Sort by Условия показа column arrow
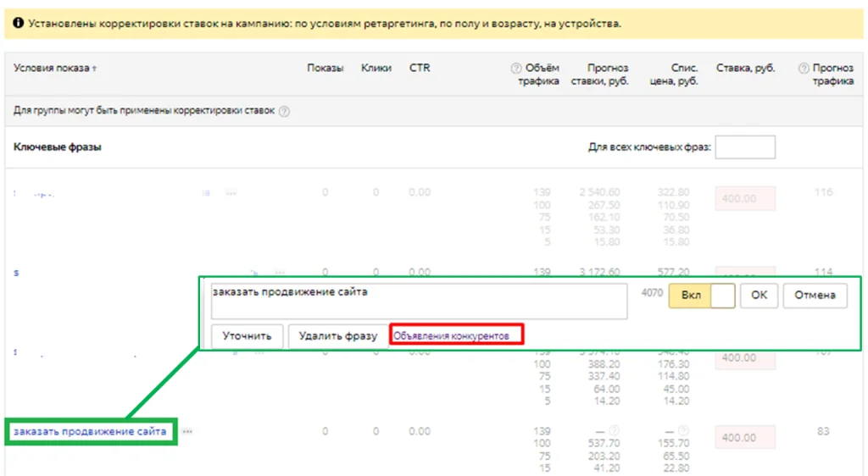Screen dimensions: 868x476 (x=94, y=69)
